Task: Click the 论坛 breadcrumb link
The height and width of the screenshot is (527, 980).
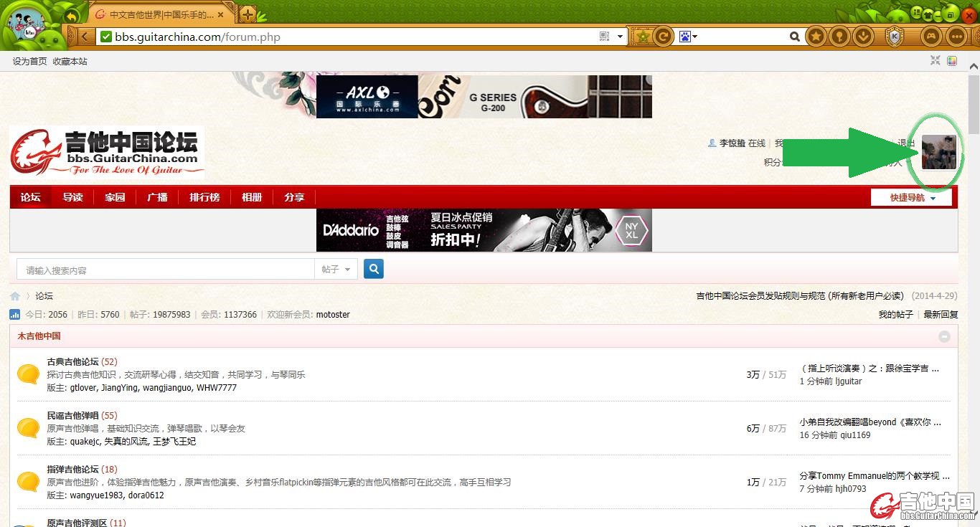Action: click(44, 296)
